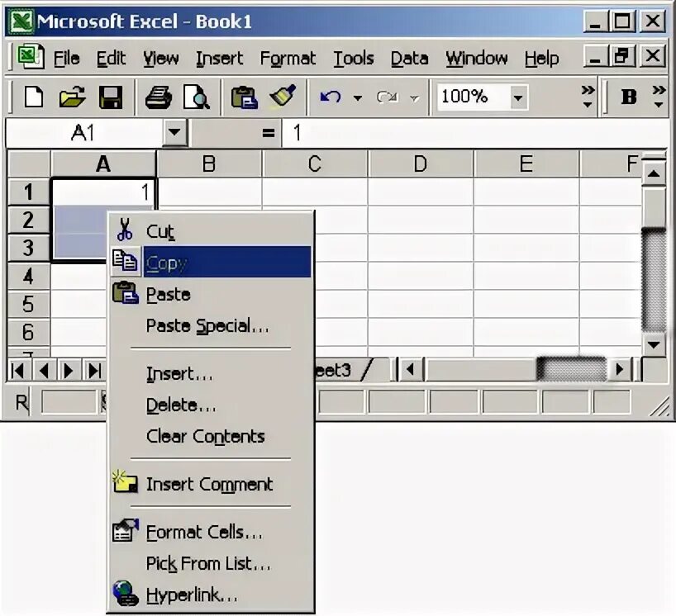Choose Paste from context menu
The image size is (676, 616).
point(211,294)
